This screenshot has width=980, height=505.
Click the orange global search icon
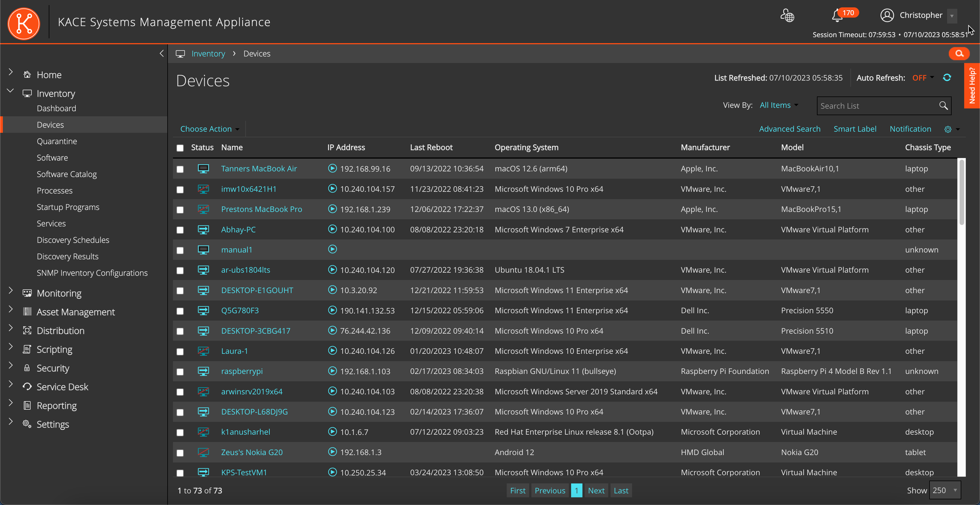click(x=959, y=54)
